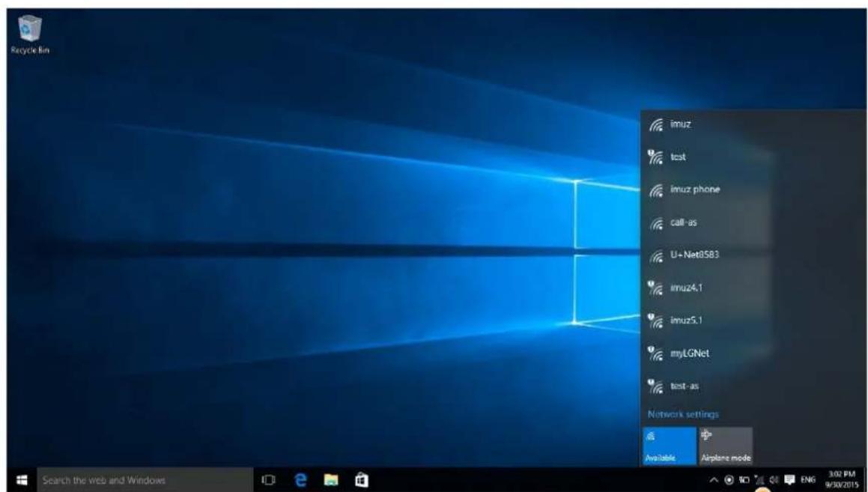Open the Start menu
Viewport: 868px width, 492px height.
[22, 480]
